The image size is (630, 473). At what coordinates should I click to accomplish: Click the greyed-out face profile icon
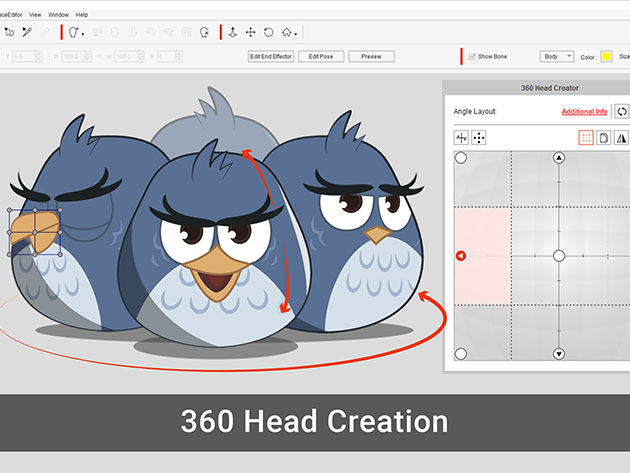tap(115, 32)
